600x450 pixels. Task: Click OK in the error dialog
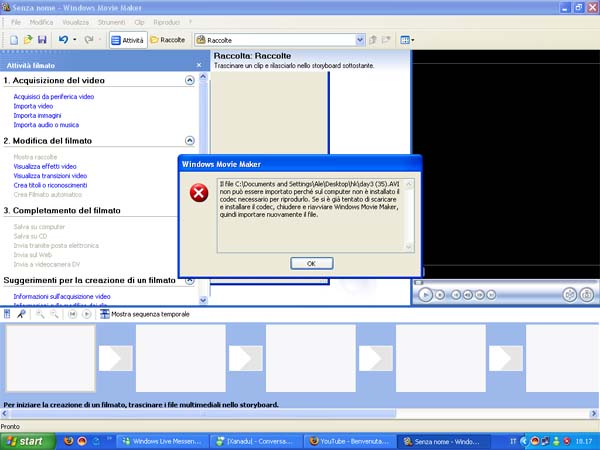[311, 263]
